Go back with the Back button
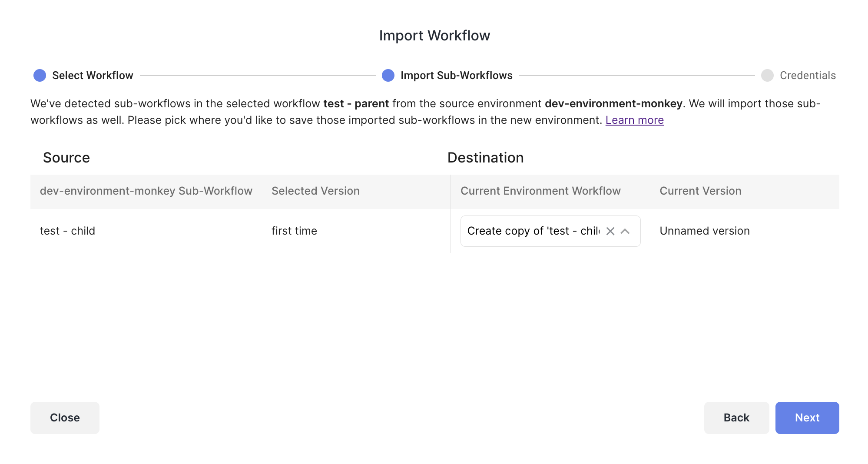This screenshot has height=464, width=868. pyautogui.click(x=736, y=418)
